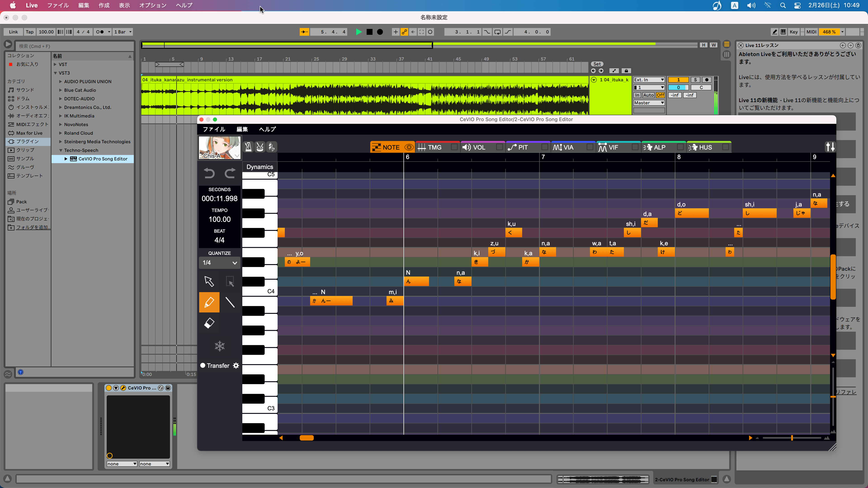Click the track Solo S button
The height and width of the screenshot is (488, 868).
[x=695, y=80]
